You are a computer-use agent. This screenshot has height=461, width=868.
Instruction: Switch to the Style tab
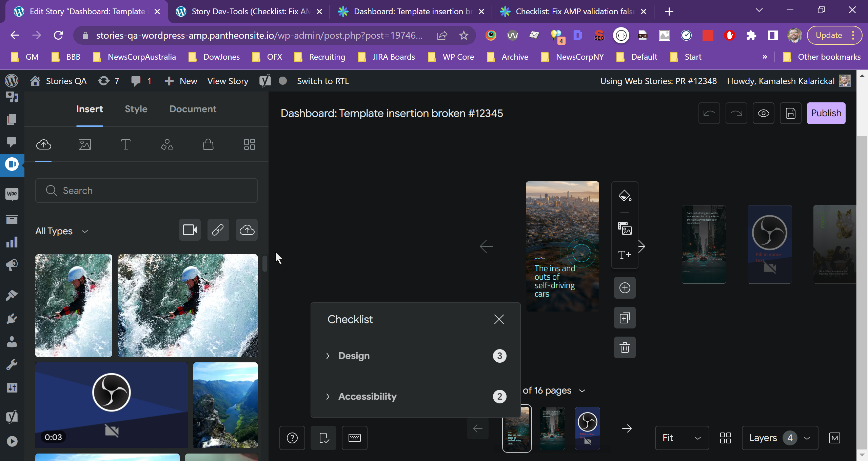coord(136,109)
